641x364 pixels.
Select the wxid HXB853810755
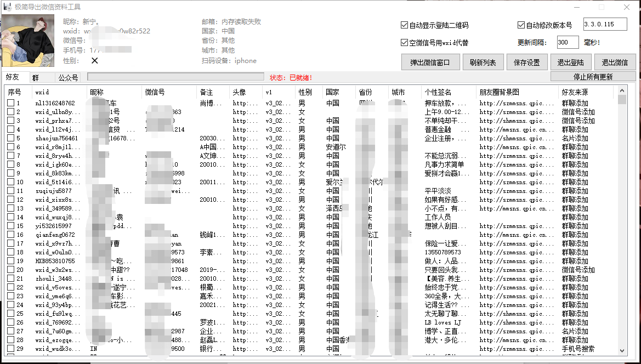55,261
